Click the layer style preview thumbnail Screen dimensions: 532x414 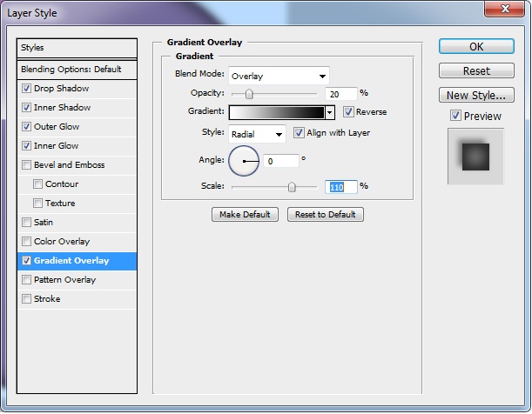coord(475,157)
